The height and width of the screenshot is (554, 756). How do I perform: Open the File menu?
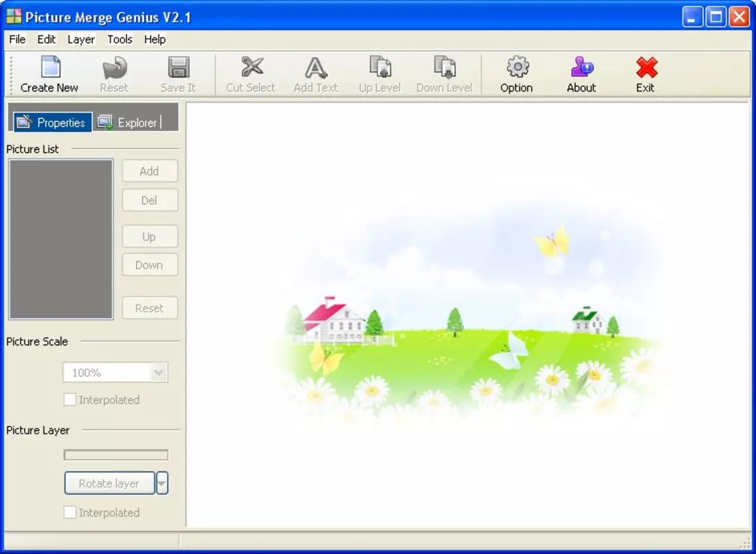tap(17, 39)
